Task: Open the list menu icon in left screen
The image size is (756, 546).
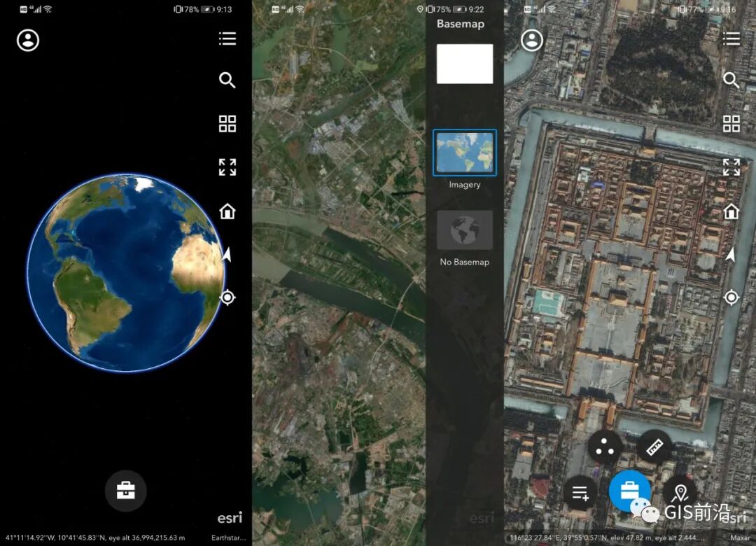Action: (x=227, y=38)
